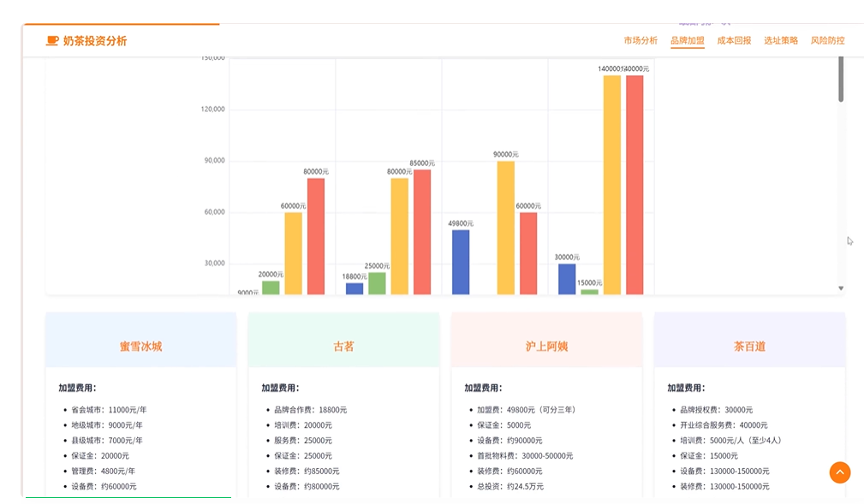
Task: Click the 装修费：约60000元 line
Action: (x=509, y=471)
